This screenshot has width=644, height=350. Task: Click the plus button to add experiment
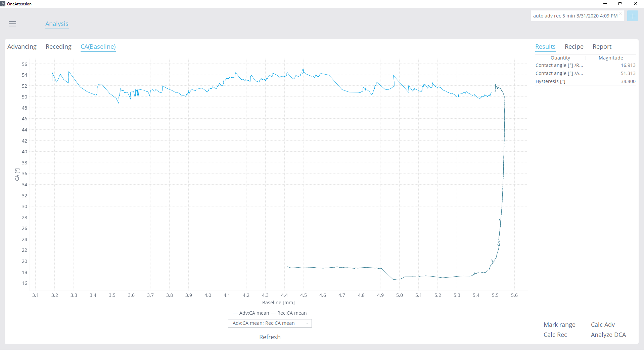pyautogui.click(x=632, y=16)
